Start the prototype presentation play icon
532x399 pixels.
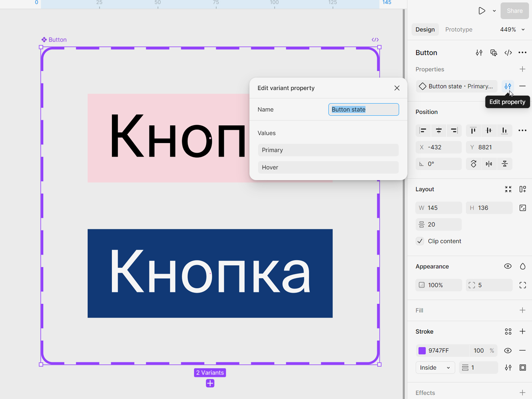[x=482, y=11]
